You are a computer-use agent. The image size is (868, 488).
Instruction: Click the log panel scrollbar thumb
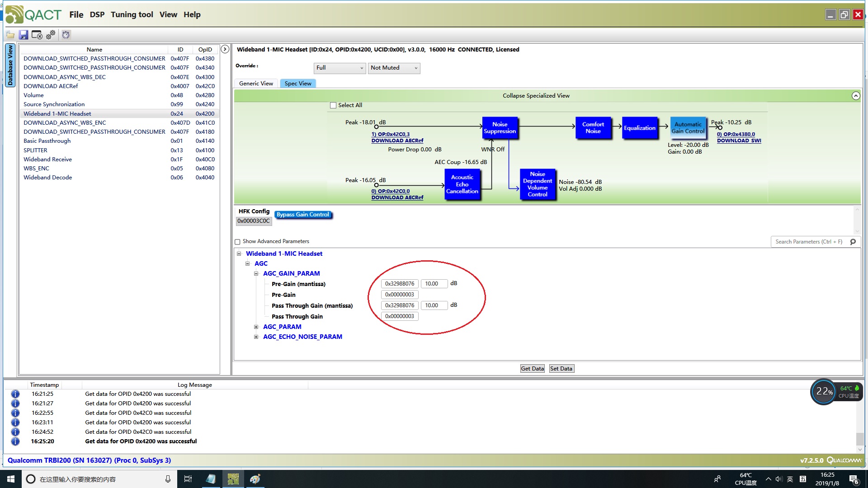coord(859,439)
